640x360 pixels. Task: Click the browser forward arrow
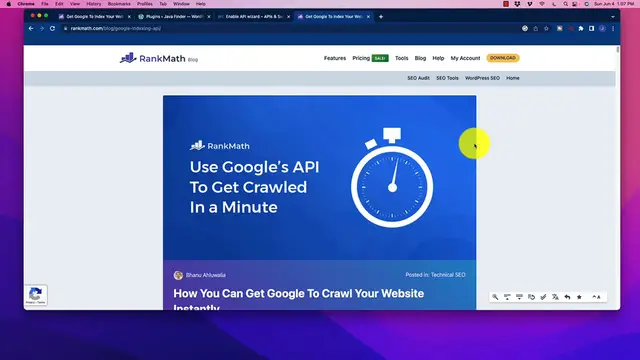click(42, 29)
